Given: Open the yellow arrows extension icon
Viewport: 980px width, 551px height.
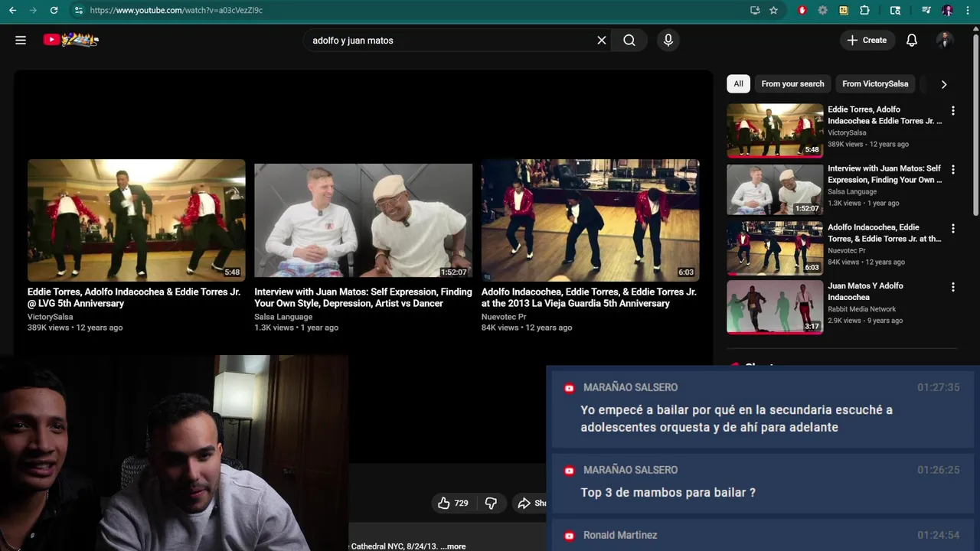Looking at the screenshot, I should tap(844, 10).
